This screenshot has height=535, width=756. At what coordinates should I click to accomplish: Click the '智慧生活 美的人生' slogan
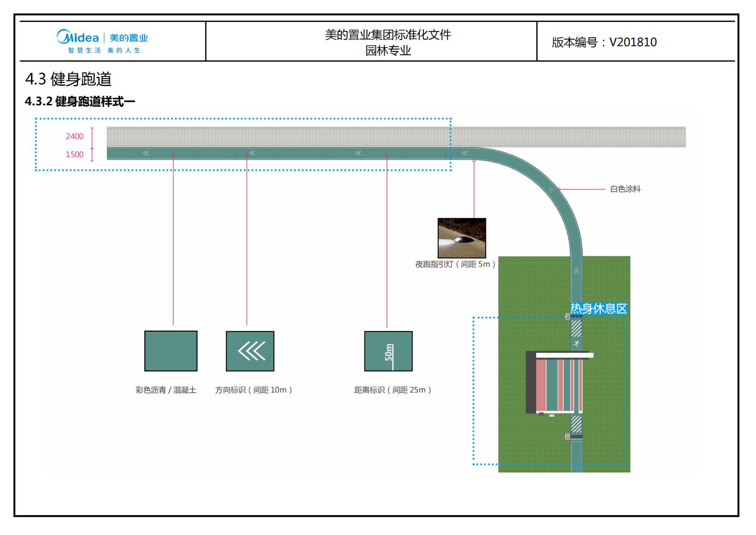[104, 50]
